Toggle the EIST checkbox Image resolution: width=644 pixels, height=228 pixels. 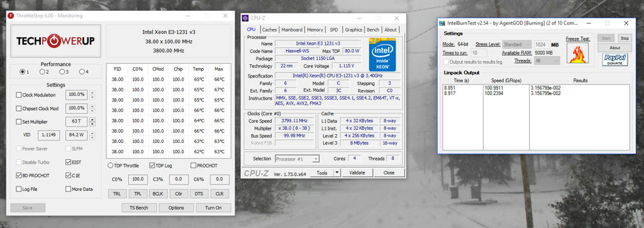coord(68,162)
